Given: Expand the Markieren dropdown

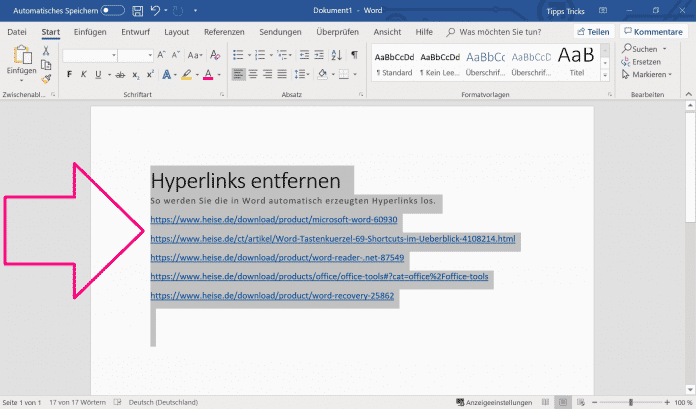Looking at the screenshot, I should 648,74.
